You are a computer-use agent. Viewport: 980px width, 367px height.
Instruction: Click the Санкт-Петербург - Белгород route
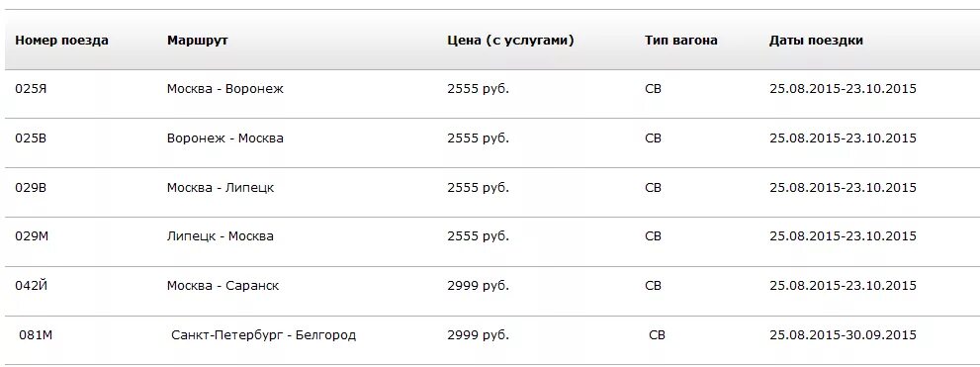point(264,335)
